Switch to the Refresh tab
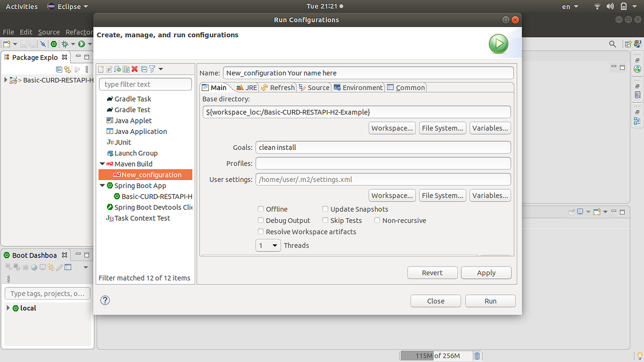This screenshot has width=644, height=362. 278,87
